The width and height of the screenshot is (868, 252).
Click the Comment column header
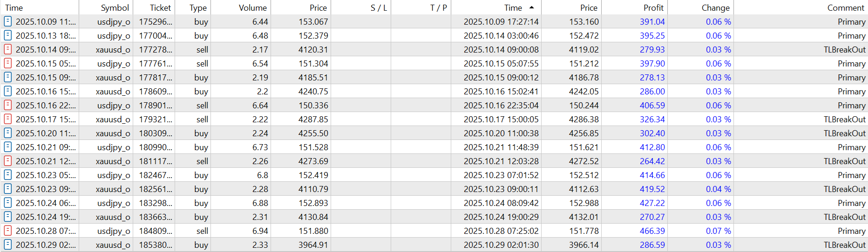tap(845, 7)
